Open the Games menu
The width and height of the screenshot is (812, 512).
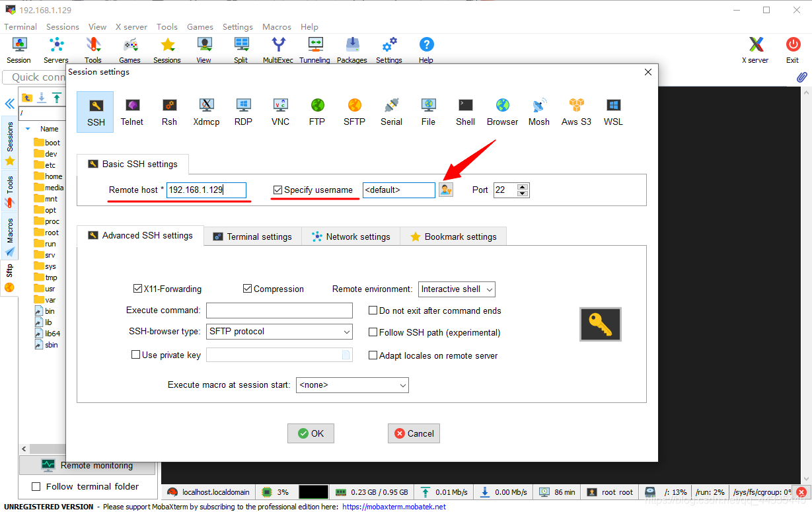tap(200, 27)
